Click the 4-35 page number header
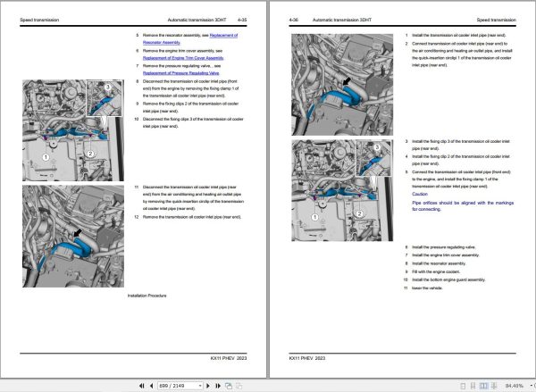536x392 pixels. 242,20
